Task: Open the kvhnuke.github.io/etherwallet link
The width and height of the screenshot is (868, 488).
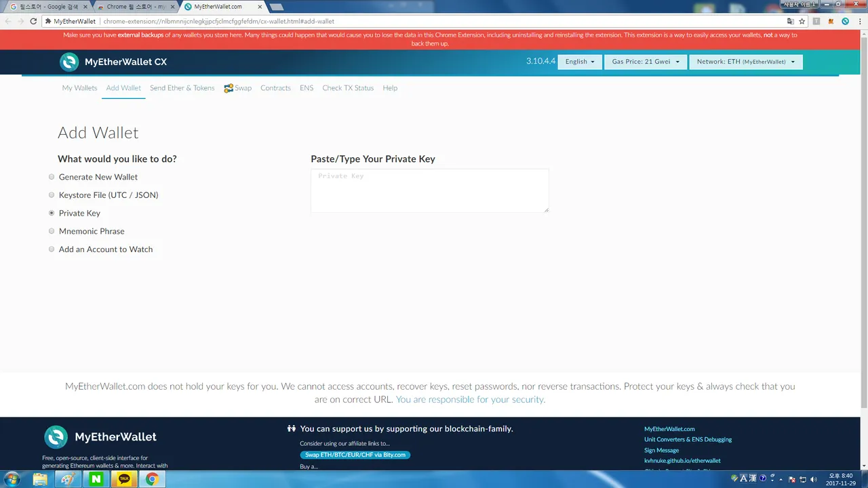Action: point(682,461)
